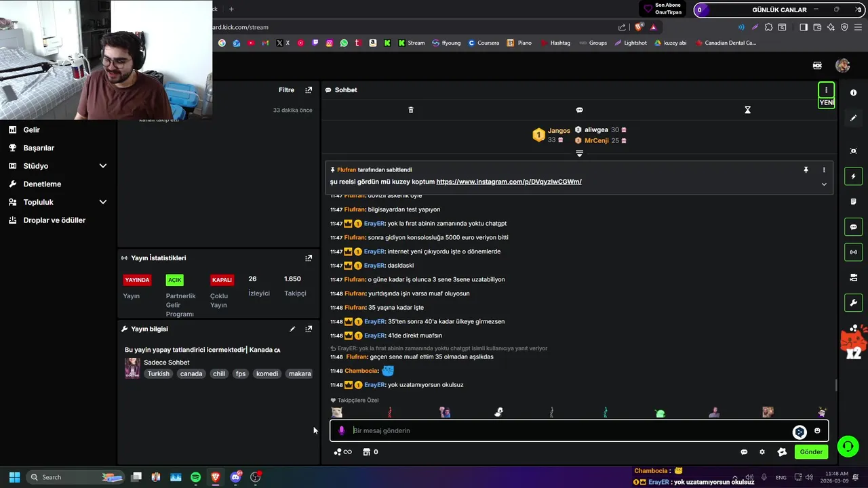Open the Instagram link in pinned message
Image resolution: width=868 pixels, height=488 pixels.
click(x=509, y=182)
